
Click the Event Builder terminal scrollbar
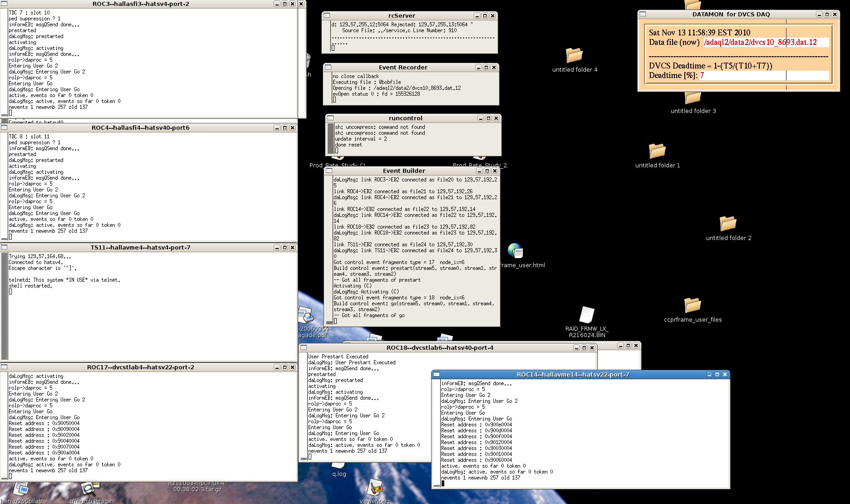click(329, 250)
